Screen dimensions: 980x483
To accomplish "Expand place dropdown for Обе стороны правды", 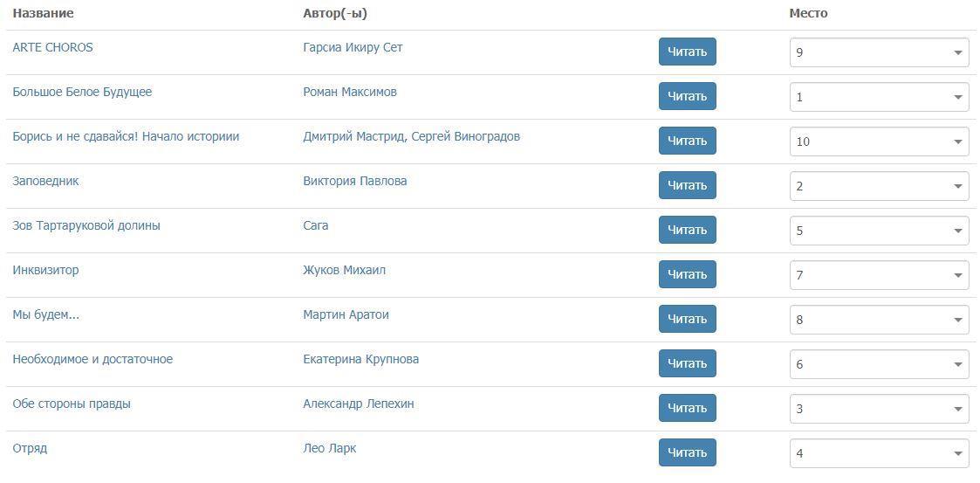I will pos(879,409).
